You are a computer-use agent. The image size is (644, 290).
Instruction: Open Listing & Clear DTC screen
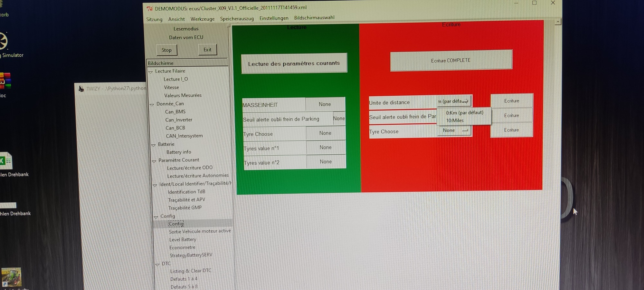click(x=191, y=271)
